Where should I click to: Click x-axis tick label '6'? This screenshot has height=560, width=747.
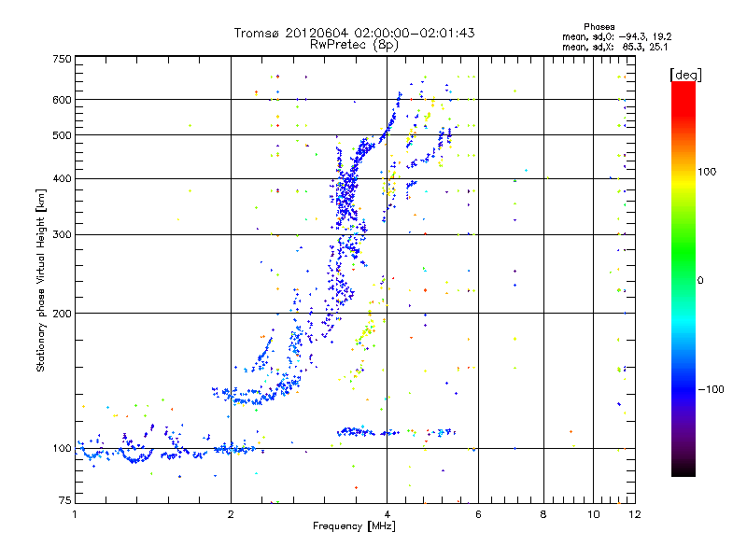pos(478,514)
